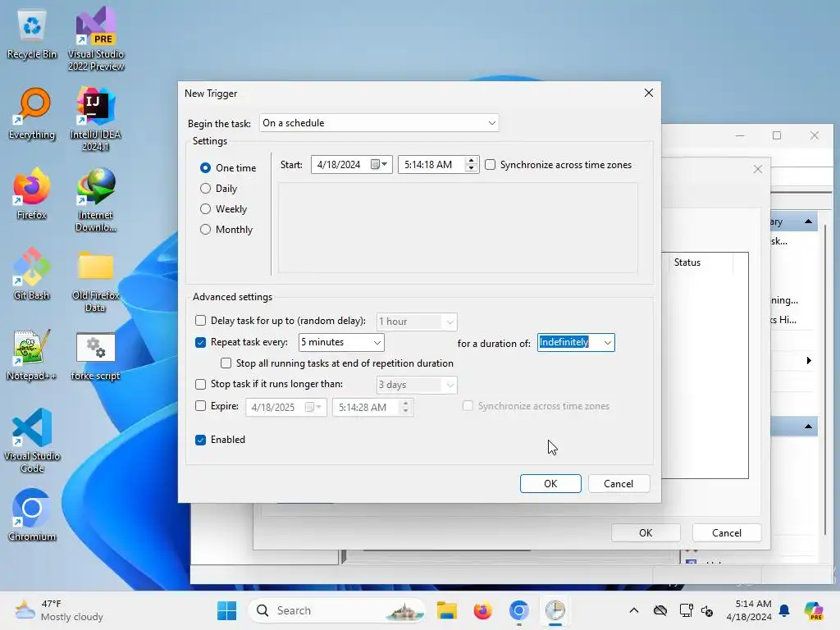Select the One time radio button
Image resolution: width=840 pixels, height=630 pixels.
point(205,167)
